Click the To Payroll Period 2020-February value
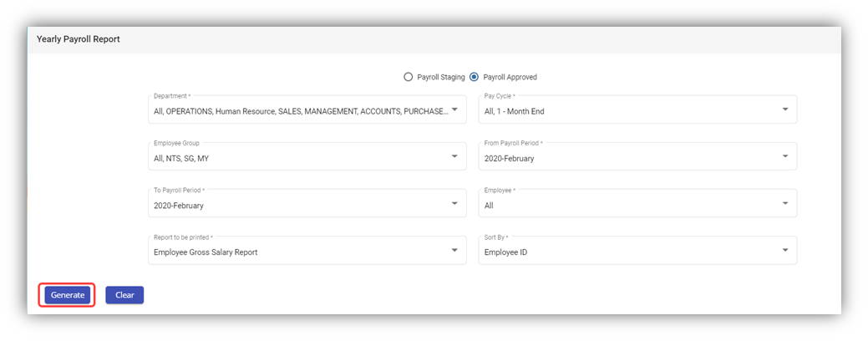 tap(179, 205)
